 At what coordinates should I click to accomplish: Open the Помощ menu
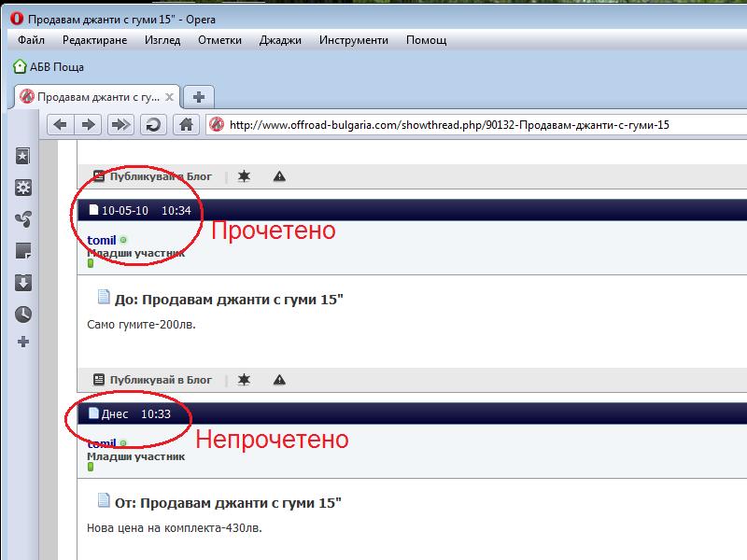(x=426, y=40)
